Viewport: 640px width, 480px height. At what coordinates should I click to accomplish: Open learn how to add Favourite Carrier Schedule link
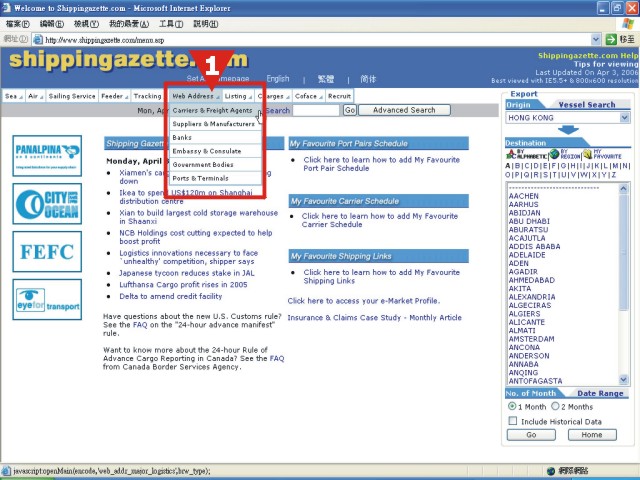[380, 220]
